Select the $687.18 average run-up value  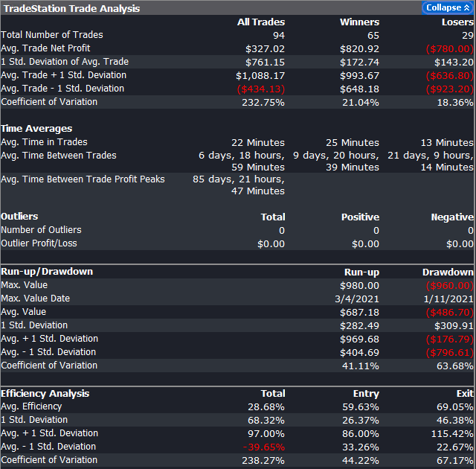(359, 312)
